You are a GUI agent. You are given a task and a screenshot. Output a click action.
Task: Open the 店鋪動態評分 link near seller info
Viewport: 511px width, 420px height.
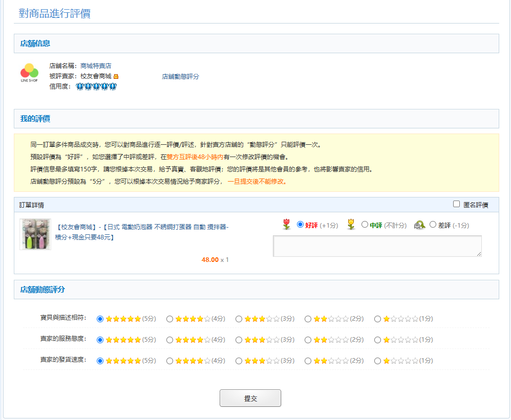point(180,76)
